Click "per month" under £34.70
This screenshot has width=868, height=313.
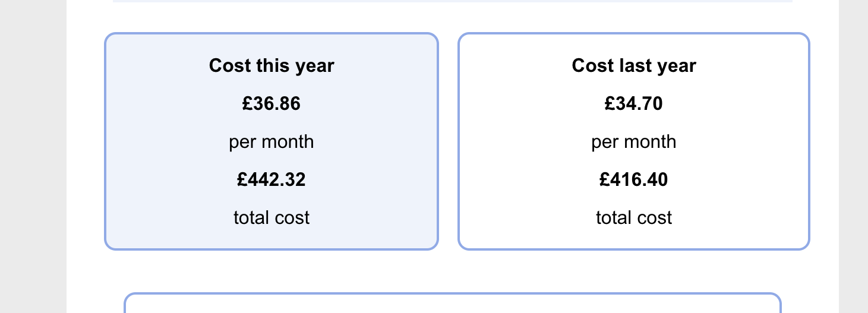[634, 142]
